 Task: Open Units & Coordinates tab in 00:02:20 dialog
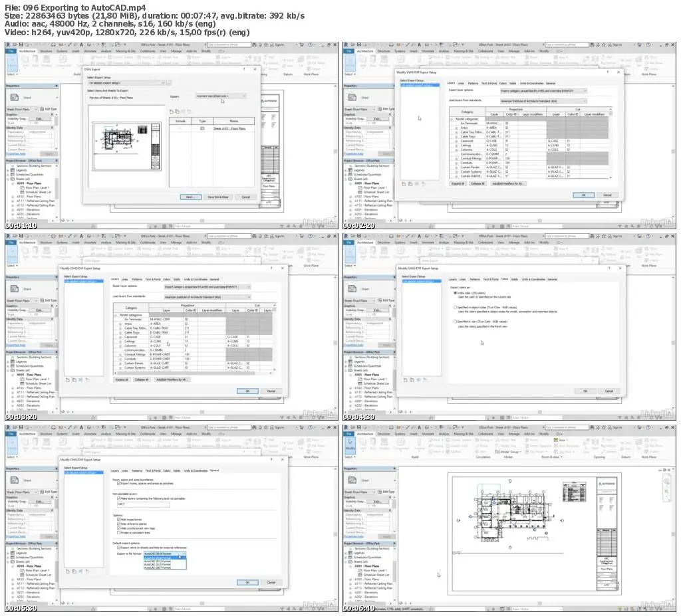pos(531,83)
